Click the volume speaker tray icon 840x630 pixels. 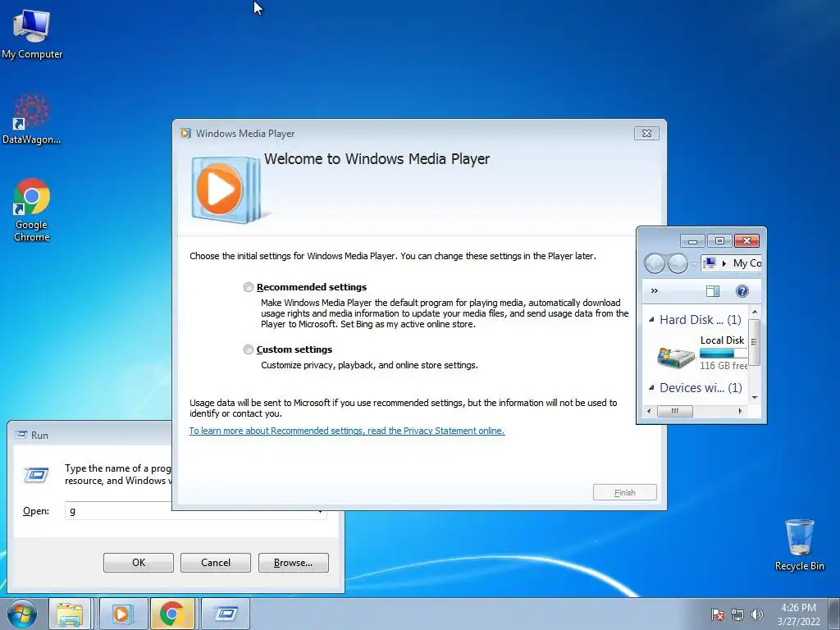click(756, 614)
